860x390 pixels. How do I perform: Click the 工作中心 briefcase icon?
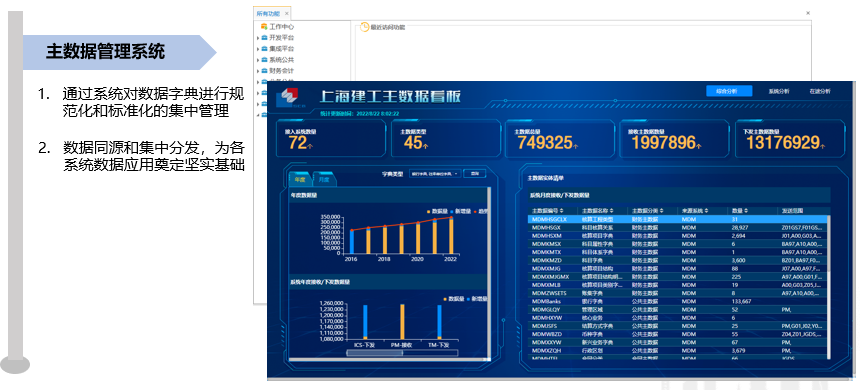point(264,26)
